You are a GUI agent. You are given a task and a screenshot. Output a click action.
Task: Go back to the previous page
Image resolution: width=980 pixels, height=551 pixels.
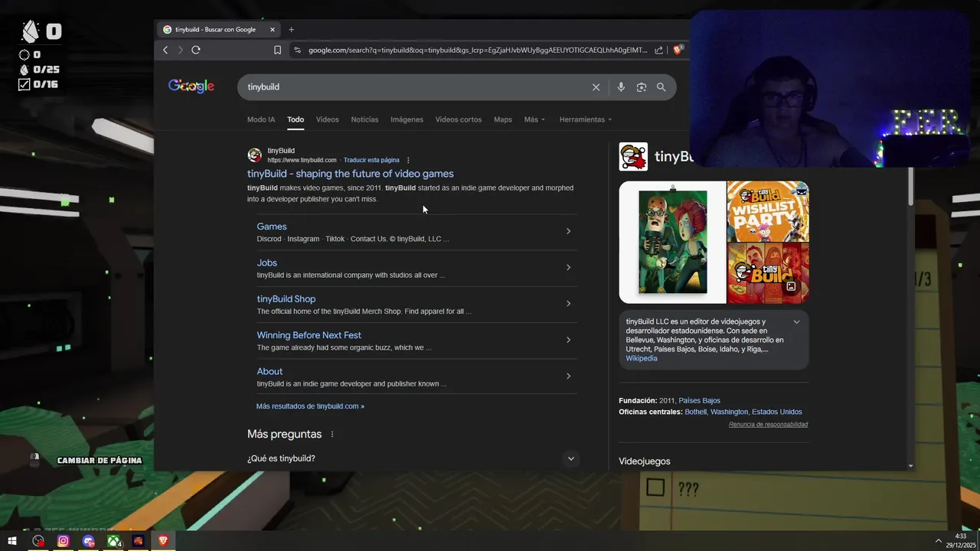165,50
